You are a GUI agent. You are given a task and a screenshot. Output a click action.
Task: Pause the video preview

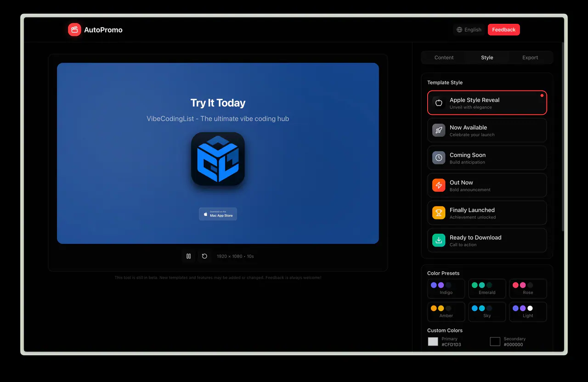point(188,256)
